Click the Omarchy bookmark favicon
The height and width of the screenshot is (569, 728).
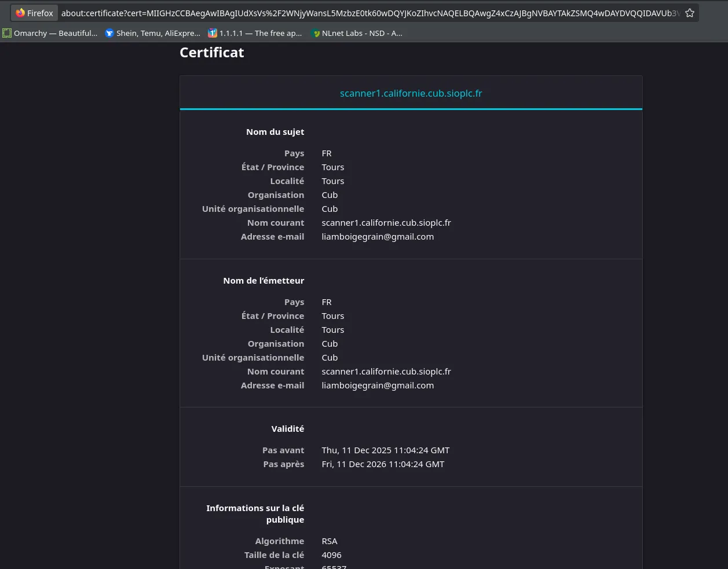pos(7,33)
